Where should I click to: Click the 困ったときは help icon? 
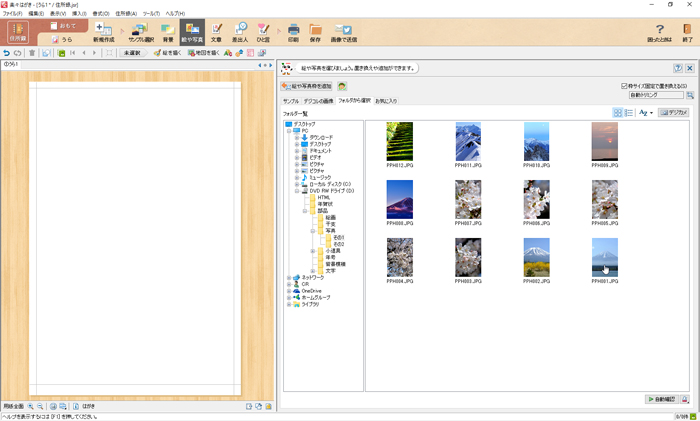660,31
